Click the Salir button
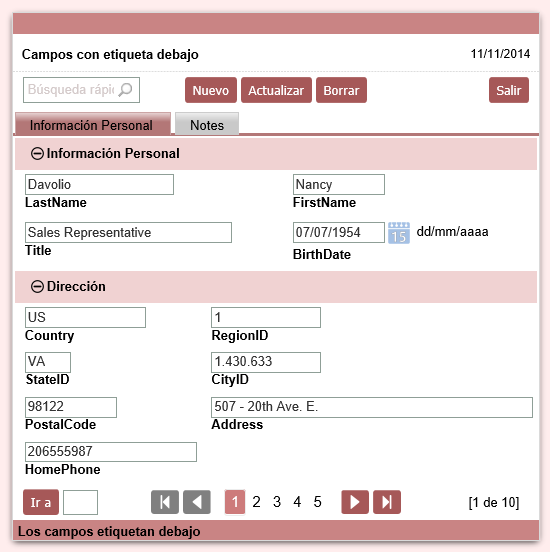 coord(509,90)
